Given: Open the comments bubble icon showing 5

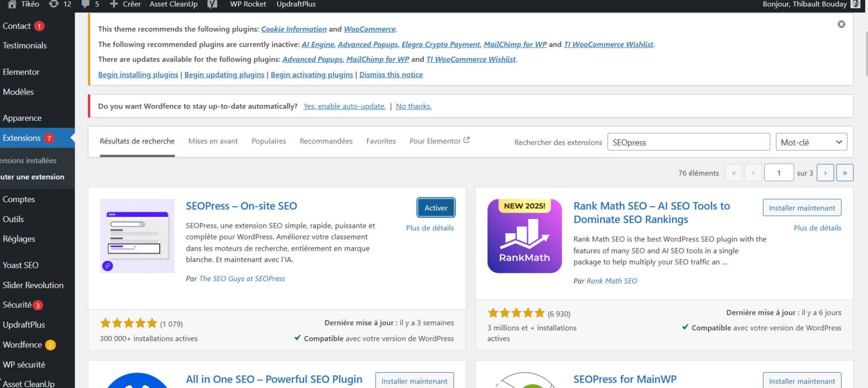Looking at the screenshot, I should coord(85,4).
